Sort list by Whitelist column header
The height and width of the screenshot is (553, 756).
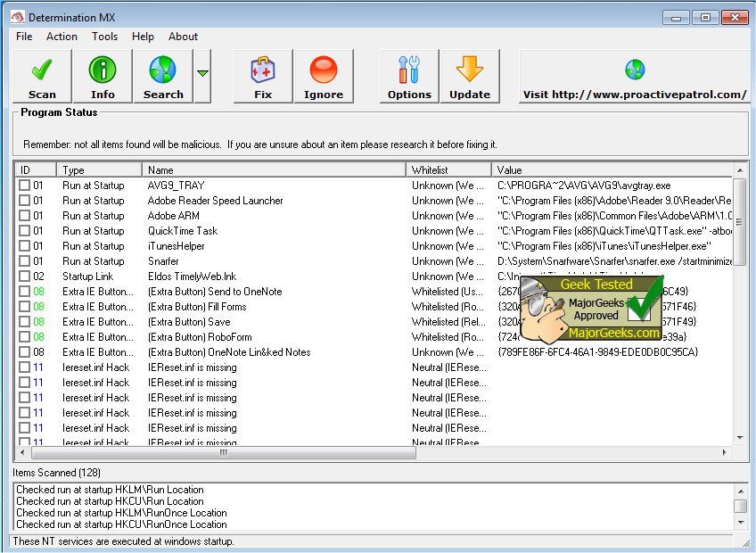[448, 169]
